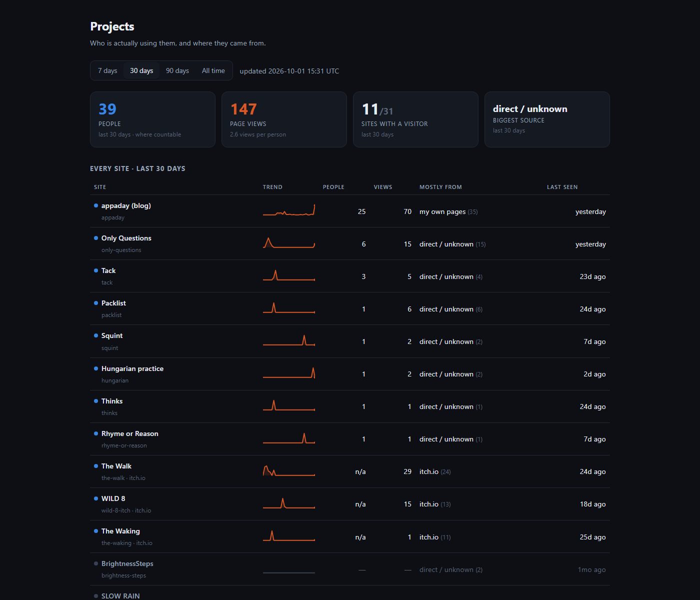Screen dimensions: 700x600
Task: Click 'my own pages (35)' source for appaday
Action: click(448, 211)
